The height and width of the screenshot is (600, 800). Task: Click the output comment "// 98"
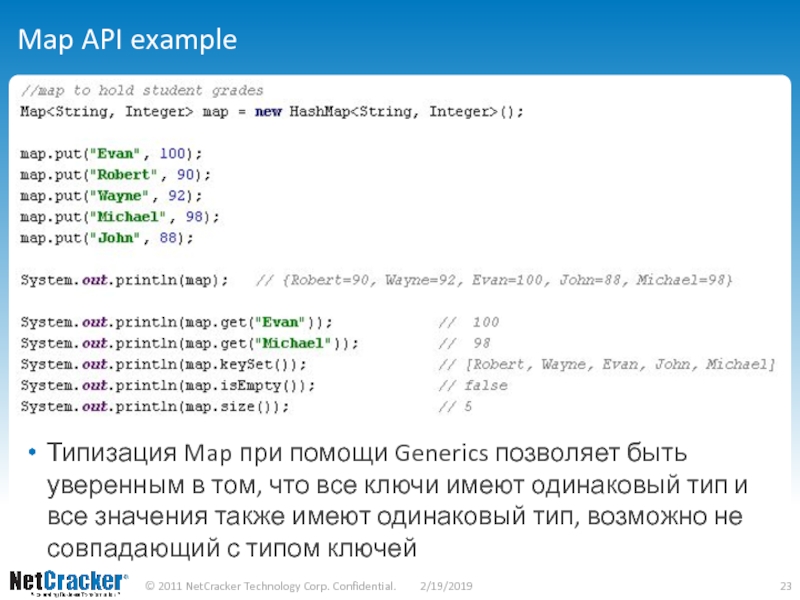464,343
